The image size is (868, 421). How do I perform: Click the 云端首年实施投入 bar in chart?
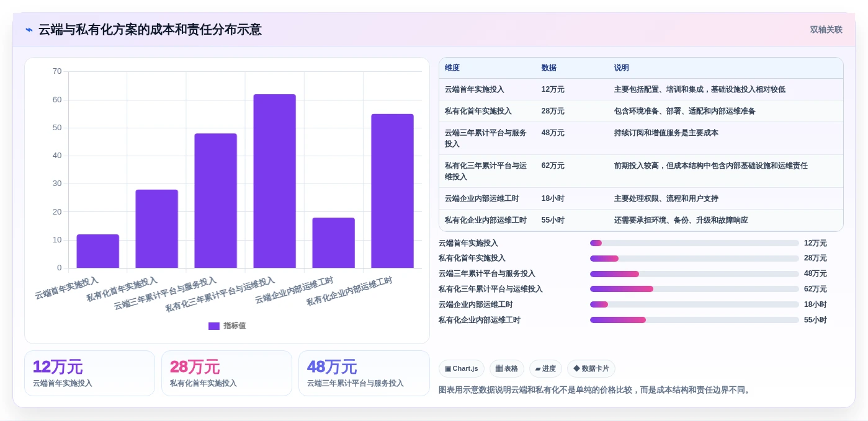click(x=98, y=251)
